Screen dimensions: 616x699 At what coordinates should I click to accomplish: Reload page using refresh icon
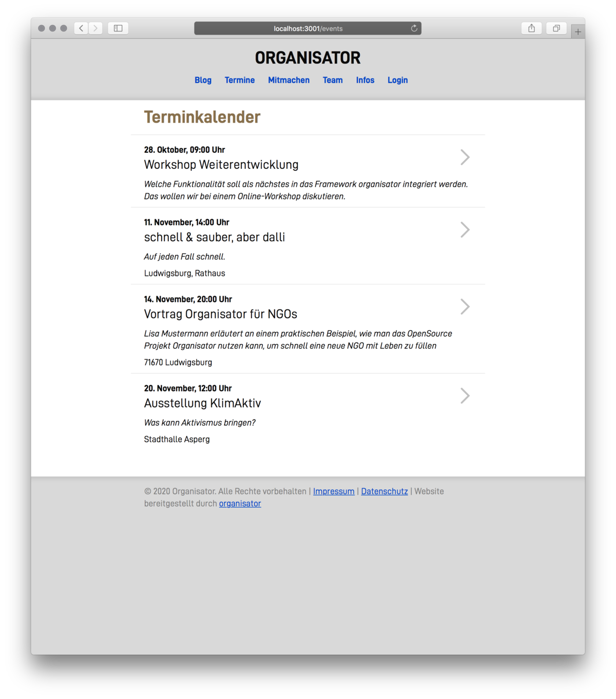point(414,28)
